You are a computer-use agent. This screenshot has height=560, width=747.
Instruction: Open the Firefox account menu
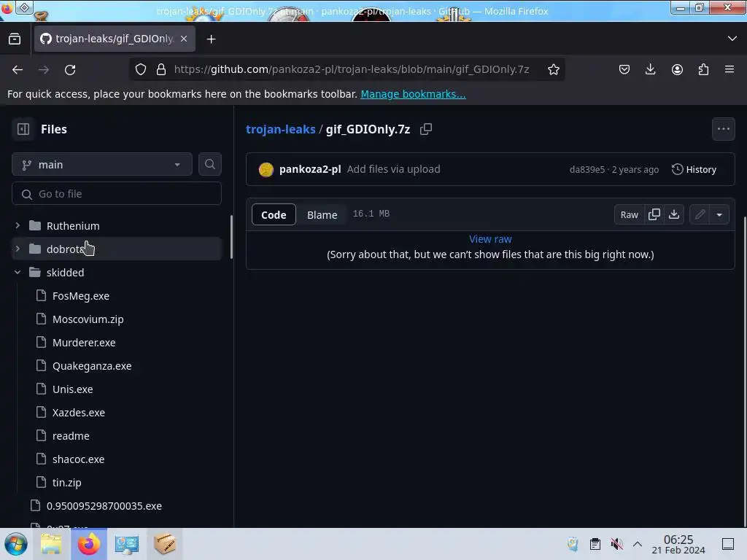(677, 69)
